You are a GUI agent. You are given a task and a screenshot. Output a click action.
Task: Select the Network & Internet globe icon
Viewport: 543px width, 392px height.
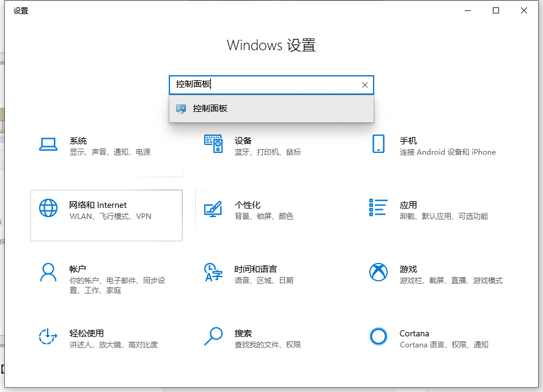pos(48,209)
